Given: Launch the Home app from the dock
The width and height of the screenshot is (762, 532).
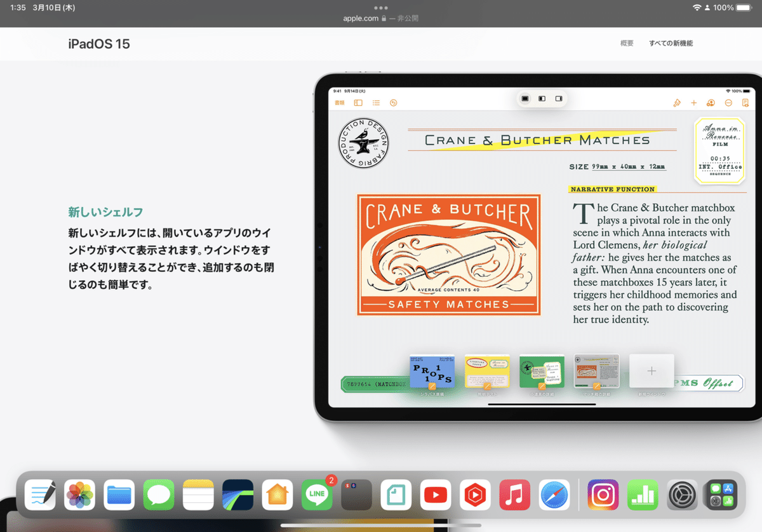Looking at the screenshot, I should [x=277, y=495].
